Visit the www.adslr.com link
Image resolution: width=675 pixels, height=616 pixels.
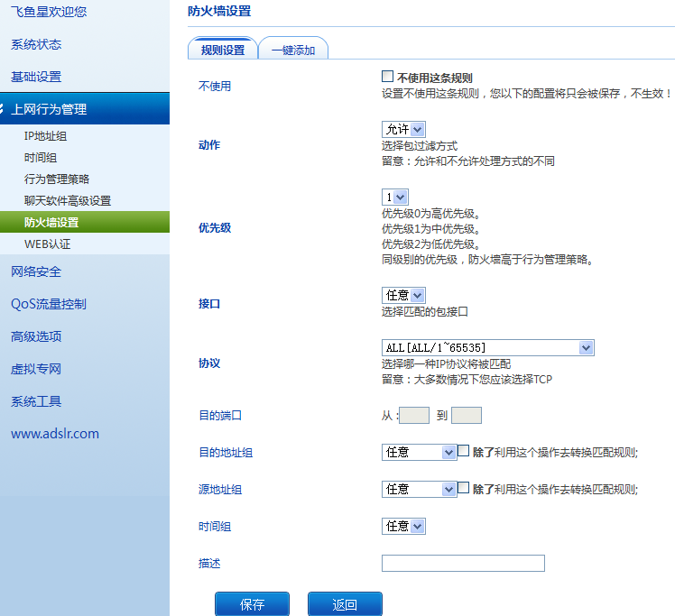[55, 434]
